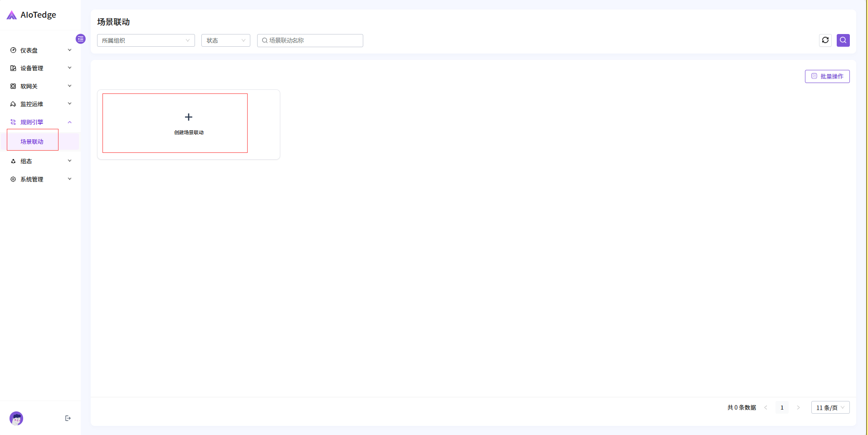Click the 批量操作 button
This screenshot has width=868, height=435.
tap(827, 76)
